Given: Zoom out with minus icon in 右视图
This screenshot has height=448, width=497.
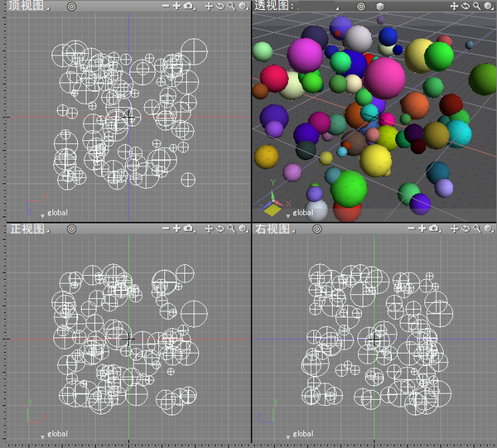Looking at the screenshot, I should click(x=411, y=229).
